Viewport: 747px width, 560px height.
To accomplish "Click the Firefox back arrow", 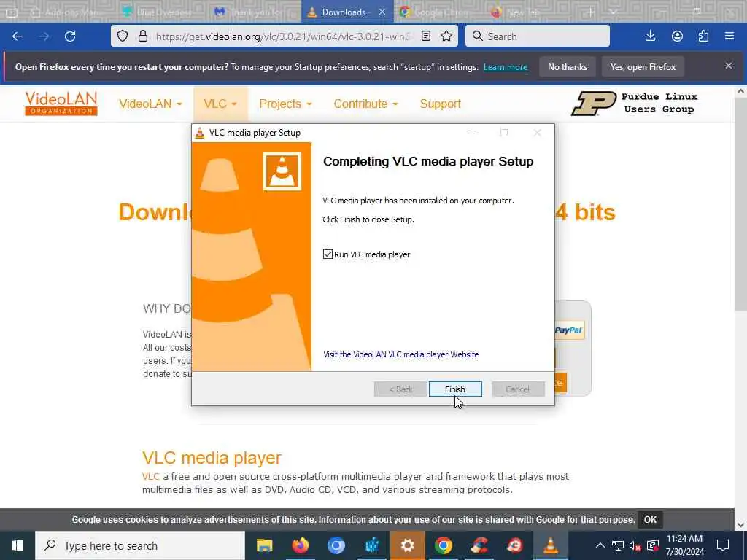I will click(18, 36).
